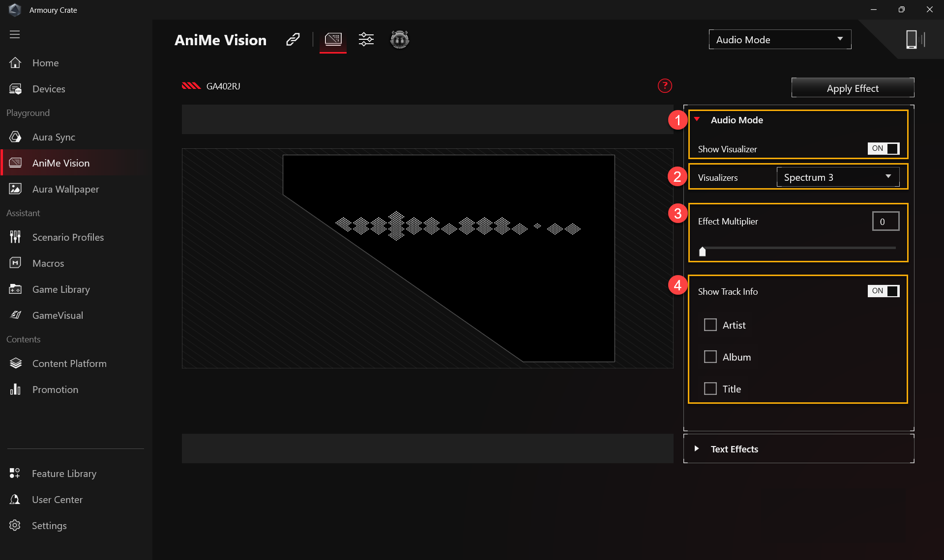The height and width of the screenshot is (560, 944).
Task: Click the Effect Multiplier value field
Action: 885,221
